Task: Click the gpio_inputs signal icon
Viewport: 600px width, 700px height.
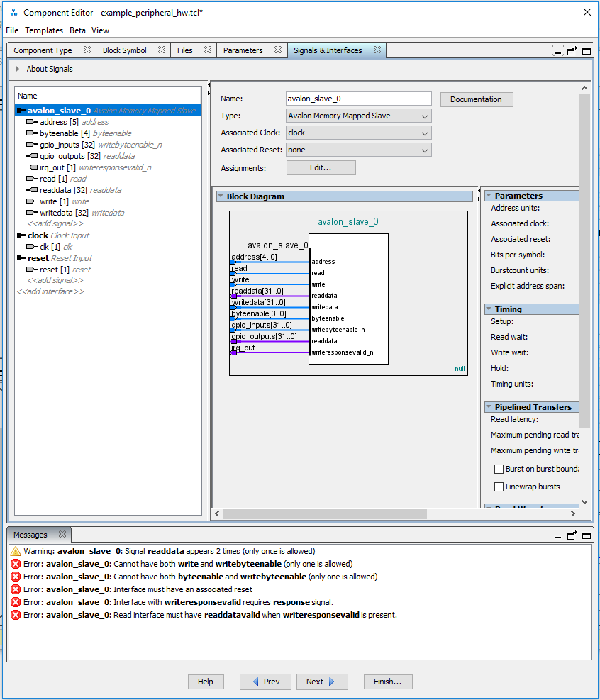Action: point(32,145)
